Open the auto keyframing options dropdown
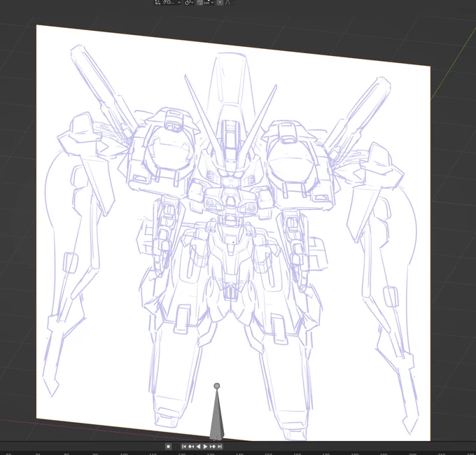Image resolution: width=476 pixels, height=455 pixels. [x=175, y=447]
